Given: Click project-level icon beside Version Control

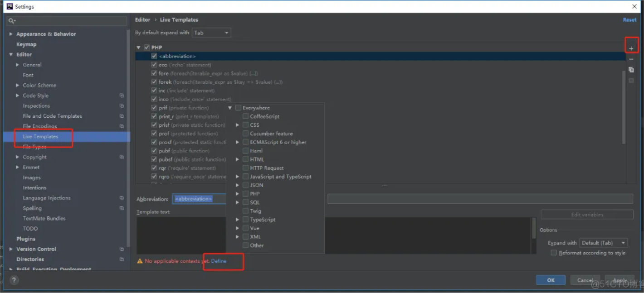Looking at the screenshot, I should tap(122, 249).
